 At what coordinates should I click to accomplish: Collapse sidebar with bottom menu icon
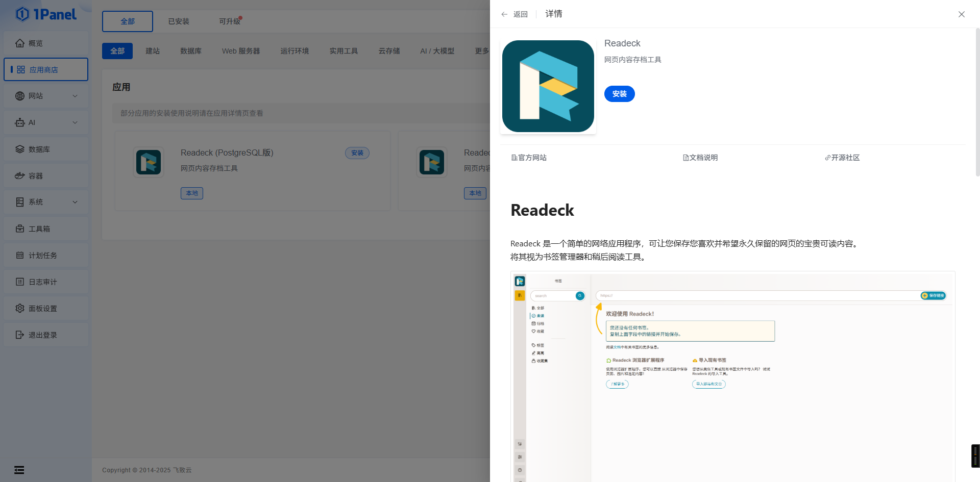[19, 470]
